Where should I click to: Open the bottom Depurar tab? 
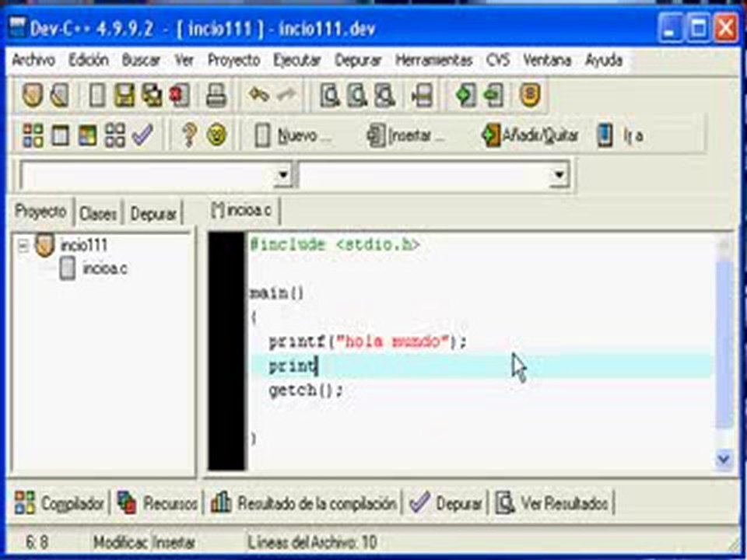click(446, 503)
